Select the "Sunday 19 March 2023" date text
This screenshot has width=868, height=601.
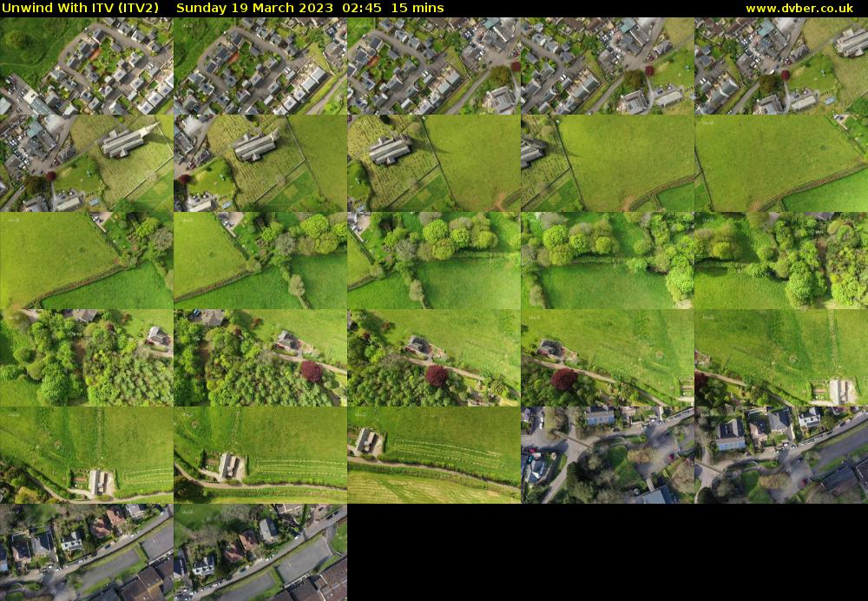pos(246,8)
